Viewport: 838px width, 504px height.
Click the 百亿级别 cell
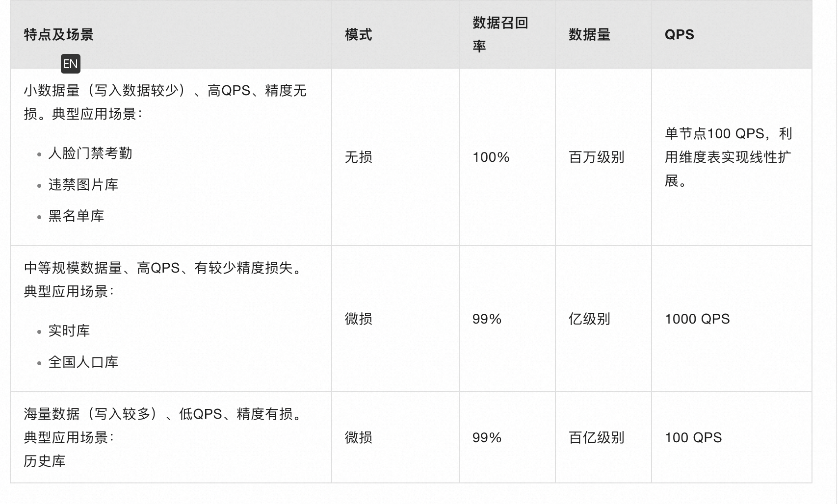click(596, 438)
